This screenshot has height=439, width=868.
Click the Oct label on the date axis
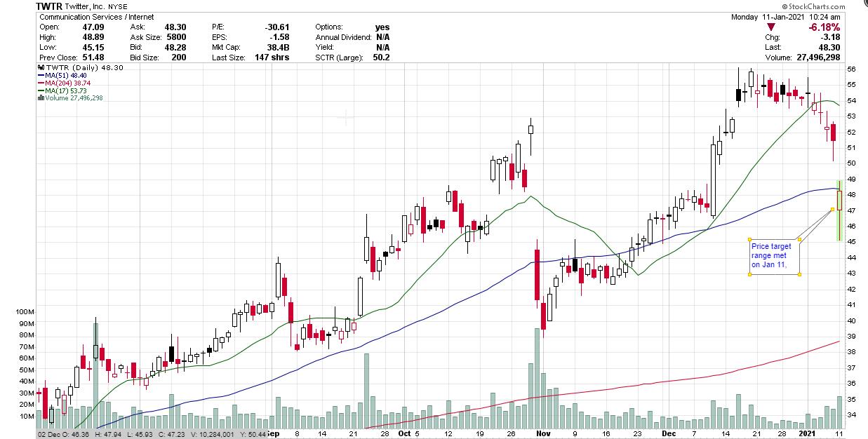coord(405,433)
